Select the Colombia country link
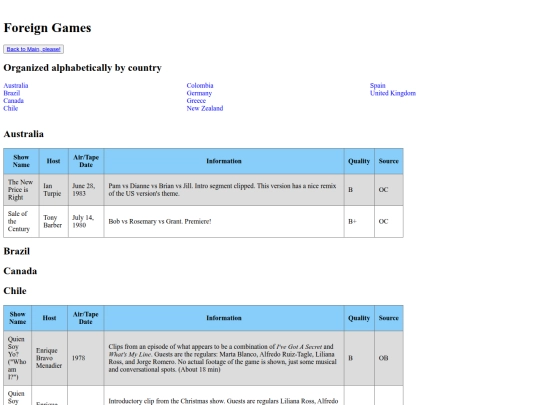 pos(200,85)
